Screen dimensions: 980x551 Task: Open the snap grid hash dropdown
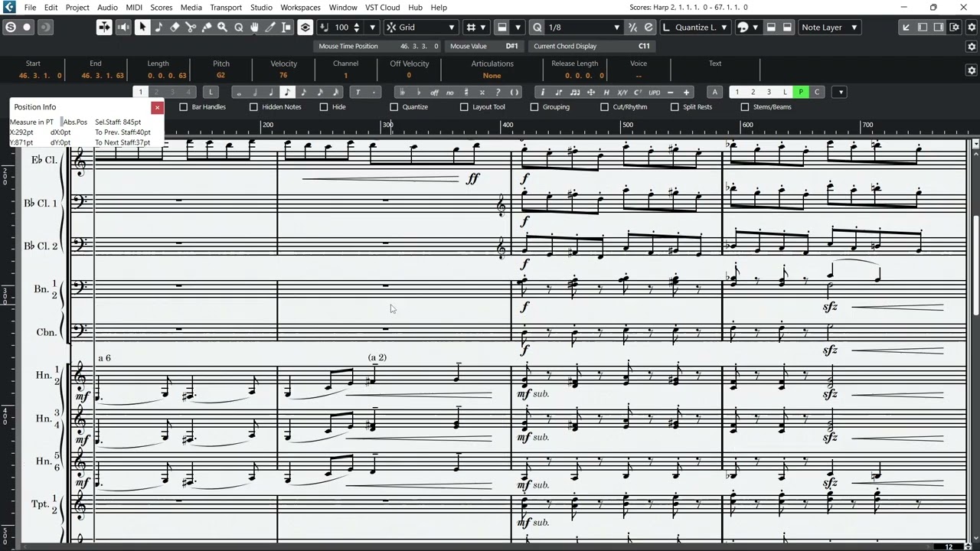[476, 28]
